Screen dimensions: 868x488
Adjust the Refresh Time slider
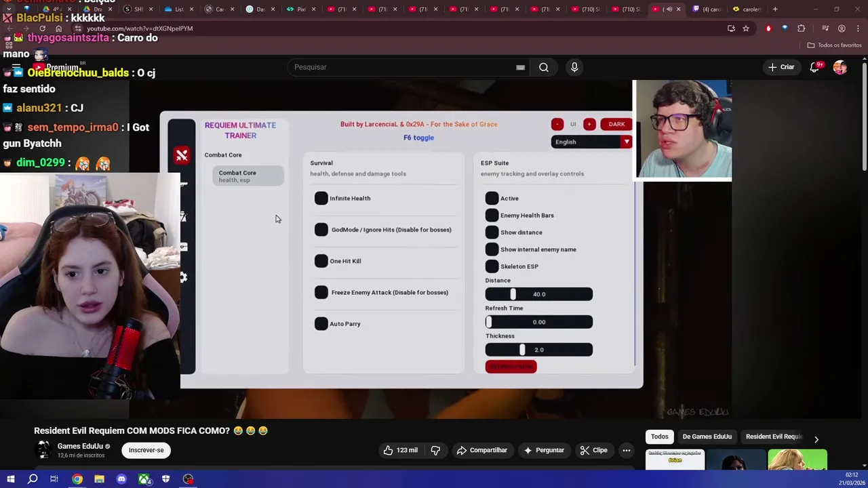coord(539,322)
